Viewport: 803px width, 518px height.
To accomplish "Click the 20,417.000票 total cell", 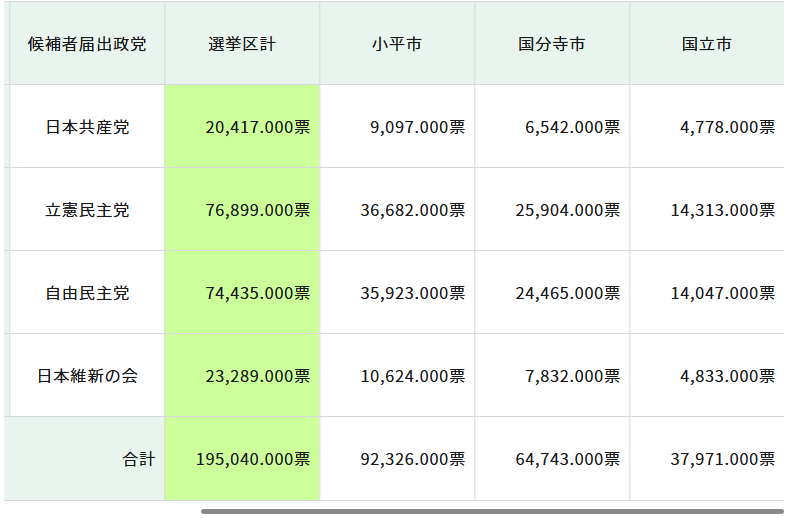I will 257,127.
